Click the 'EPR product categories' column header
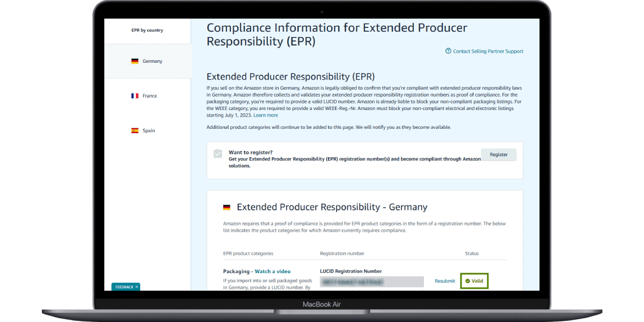Image resolution: width=644 pixels, height=322 pixels. point(248,254)
